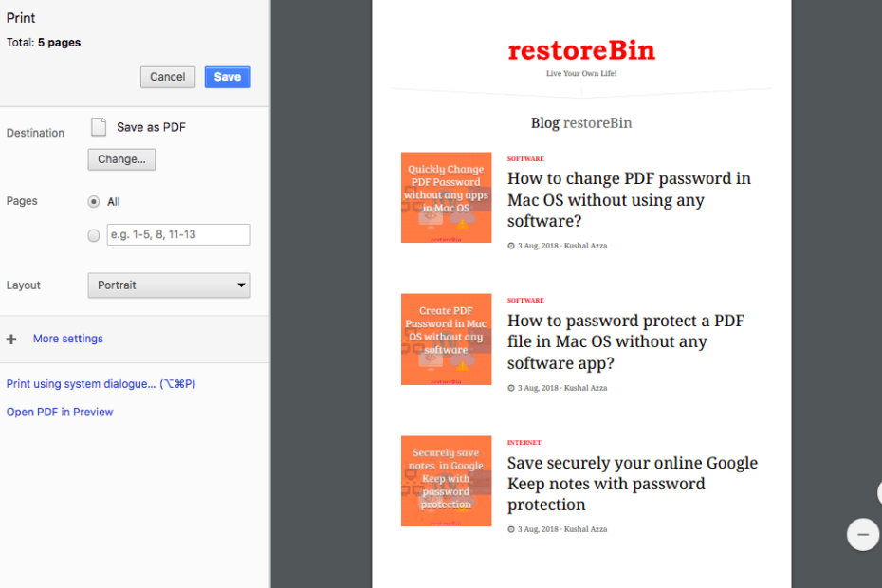Click Create PDF Password in Mac thumbnail
This screenshot has height=588, width=882.
[446, 340]
